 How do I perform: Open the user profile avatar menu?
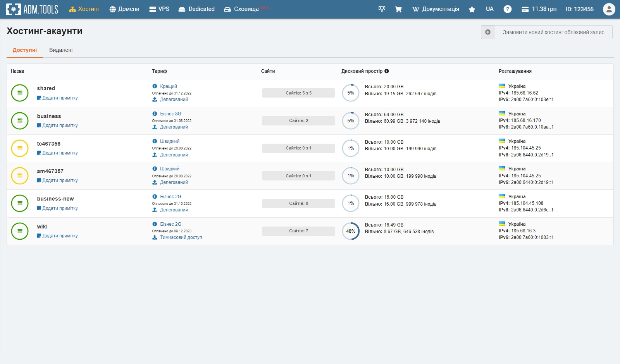(609, 9)
